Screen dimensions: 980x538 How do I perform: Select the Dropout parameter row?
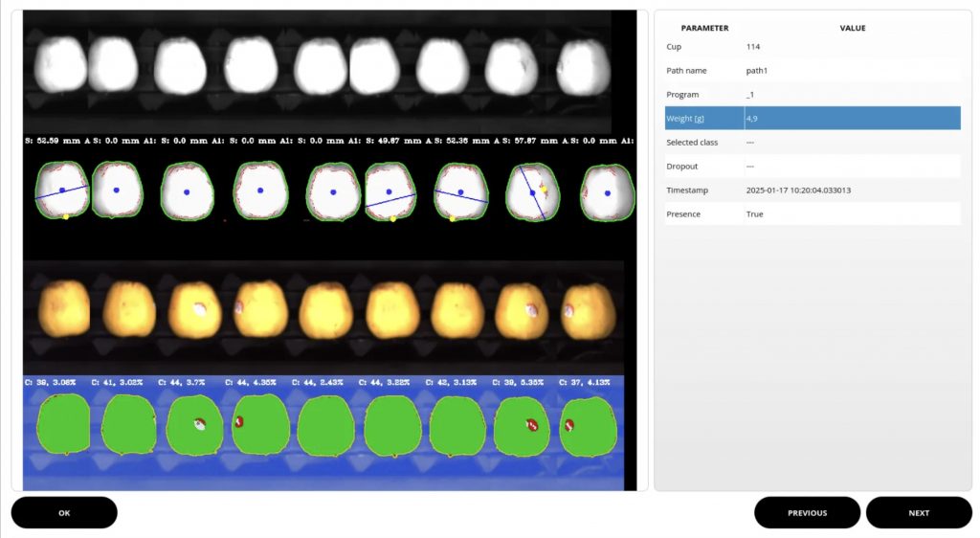click(813, 166)
